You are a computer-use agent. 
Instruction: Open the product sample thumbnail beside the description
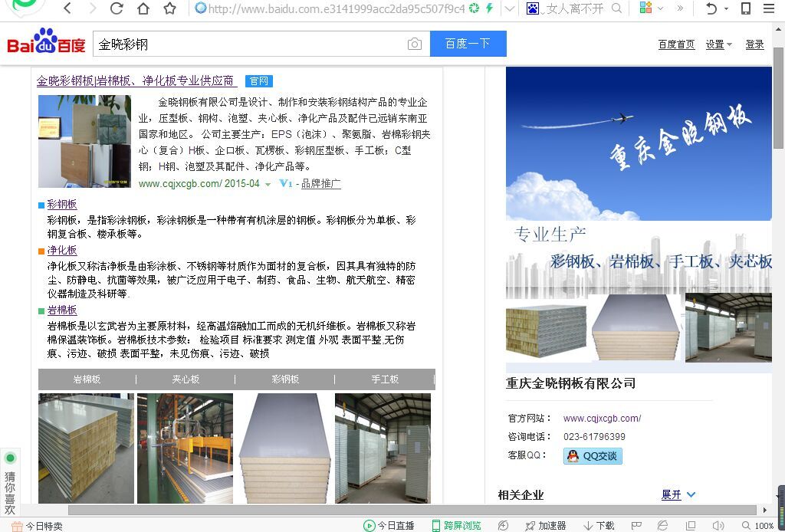84,142
